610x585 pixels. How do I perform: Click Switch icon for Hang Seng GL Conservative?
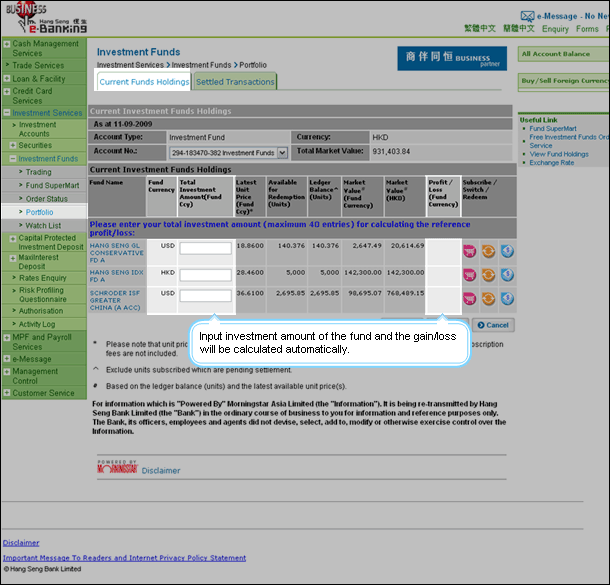click(x=488, y=251)
